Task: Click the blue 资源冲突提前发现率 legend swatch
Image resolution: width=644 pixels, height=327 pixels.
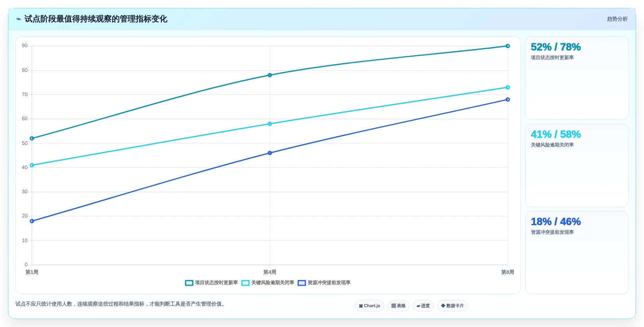Action: click(302, 283)
